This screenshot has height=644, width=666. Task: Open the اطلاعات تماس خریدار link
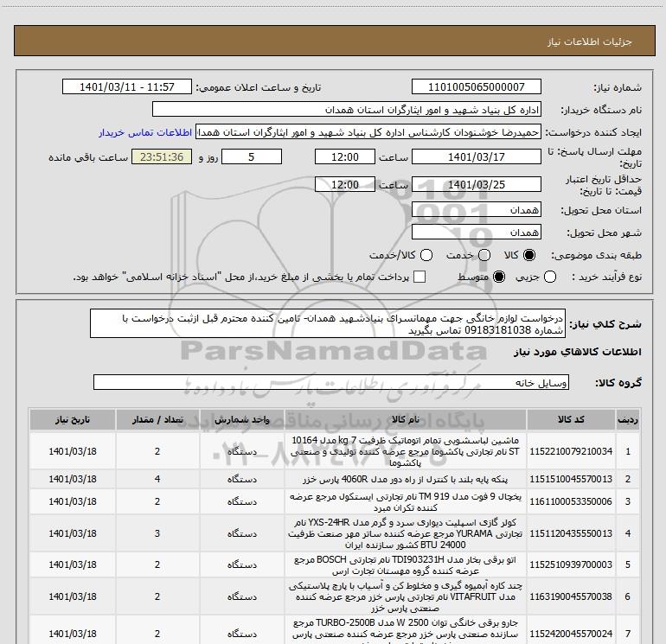point(145,132)
